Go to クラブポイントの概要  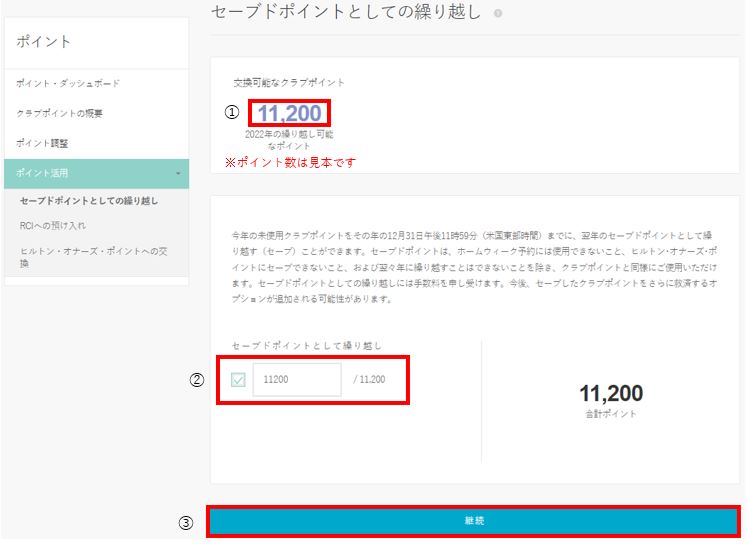60,113
